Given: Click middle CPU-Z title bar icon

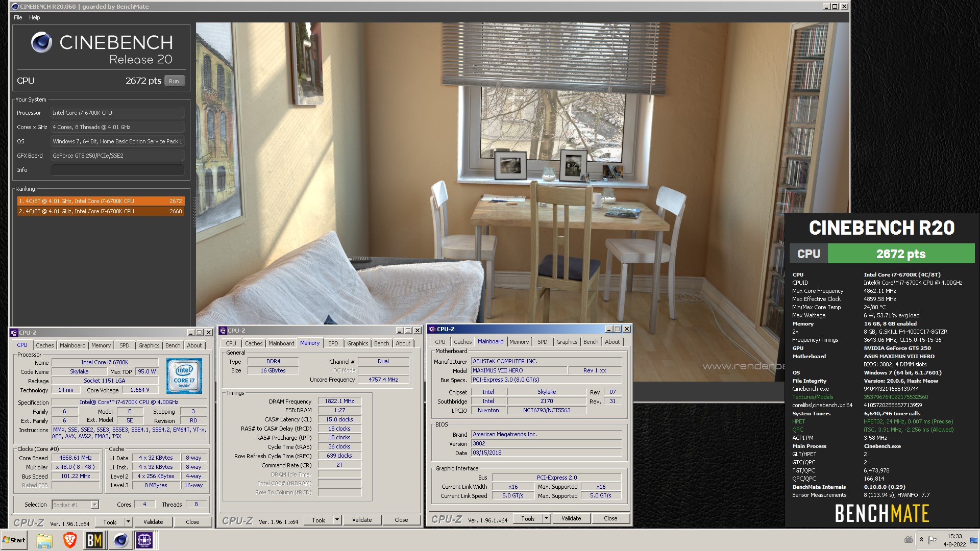Looking at the screenshot, I should [x=223, y=331].
